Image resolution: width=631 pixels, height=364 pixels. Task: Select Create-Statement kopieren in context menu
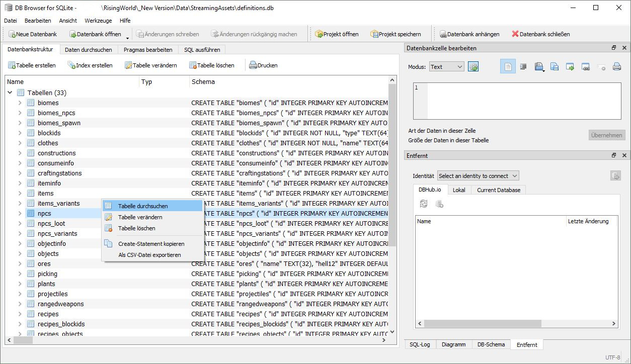click(152, 243)
